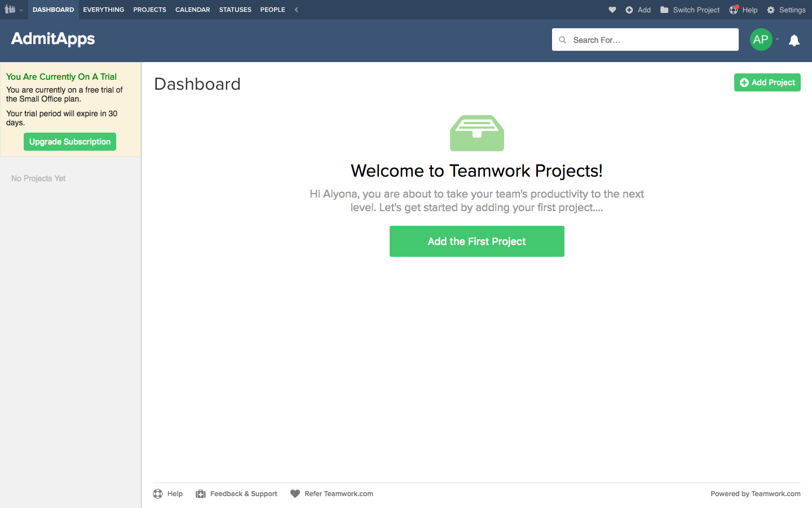Open the dropdown arrow next to the Teamwork logo
The width and height of the screenshot is (812, 508).
click(21, 10)
